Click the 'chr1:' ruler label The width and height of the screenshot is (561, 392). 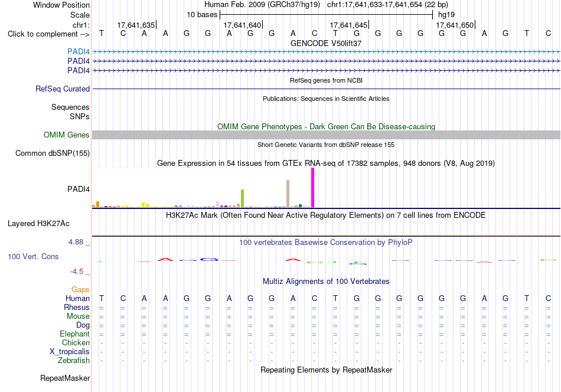click(81, 25)
